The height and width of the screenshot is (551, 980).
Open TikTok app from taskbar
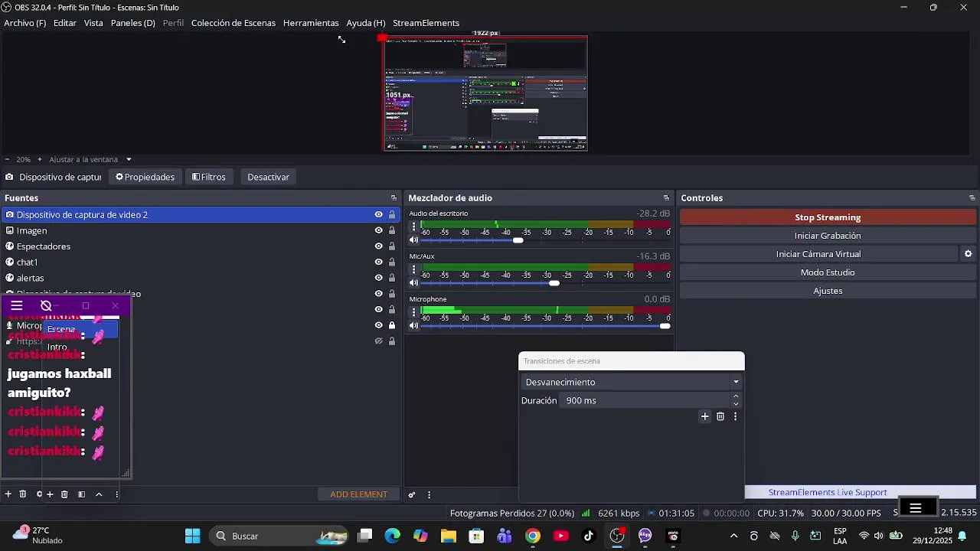click(589, 536)
